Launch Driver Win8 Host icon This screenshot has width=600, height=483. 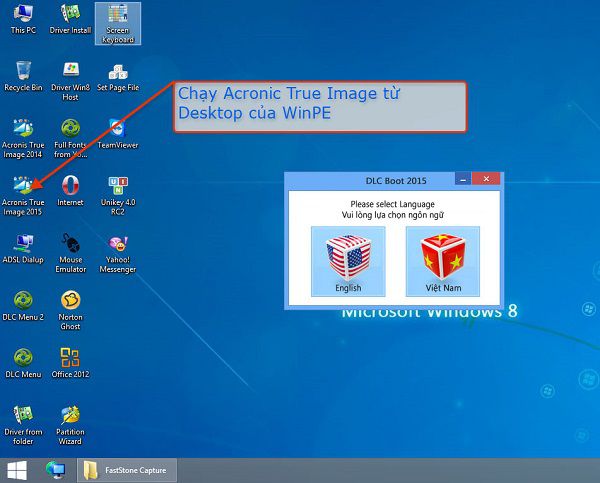70,81
